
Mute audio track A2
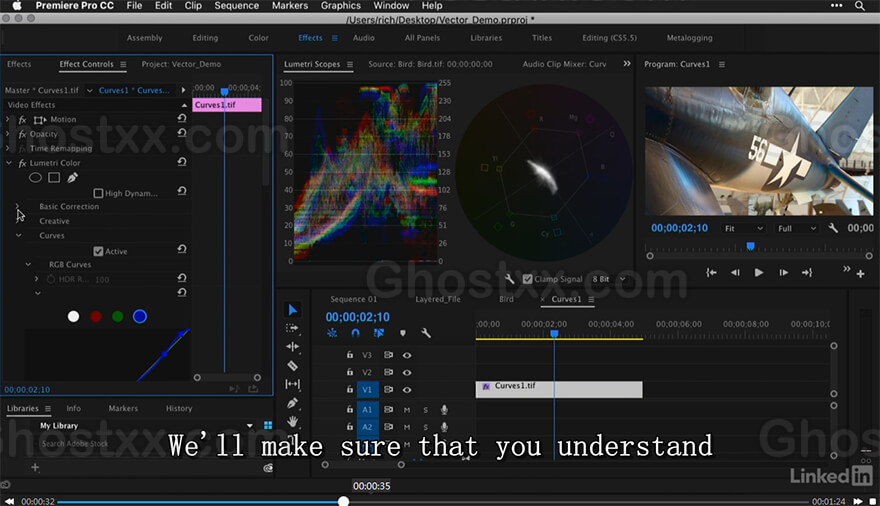(x=407, y=427)
